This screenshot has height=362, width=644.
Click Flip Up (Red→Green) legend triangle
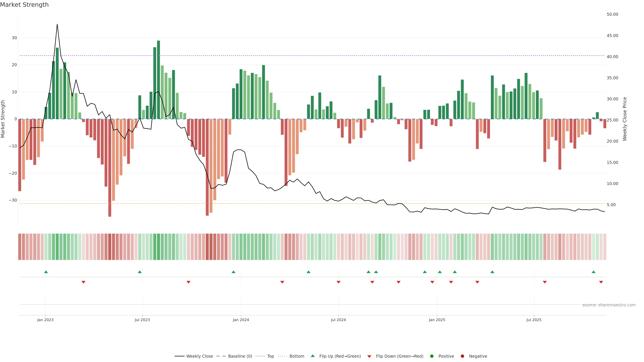(312, 356)
